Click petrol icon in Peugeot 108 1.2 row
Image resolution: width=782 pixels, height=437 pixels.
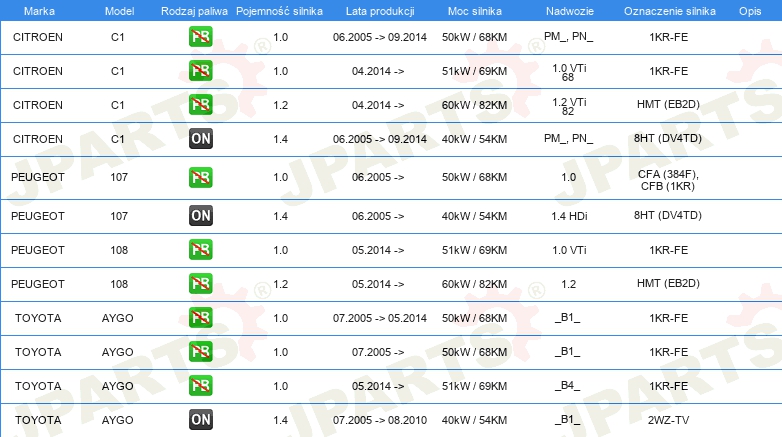[x=200, y=284]
